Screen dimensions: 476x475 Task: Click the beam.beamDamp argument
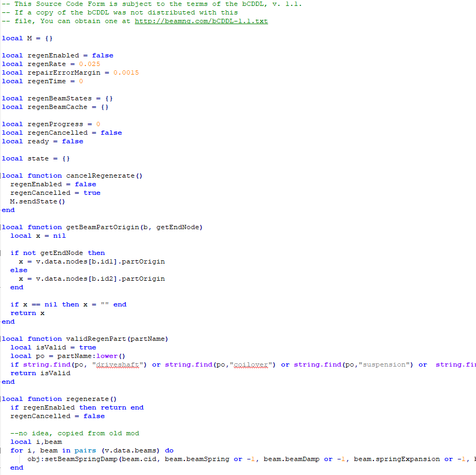tap(291, 459)
